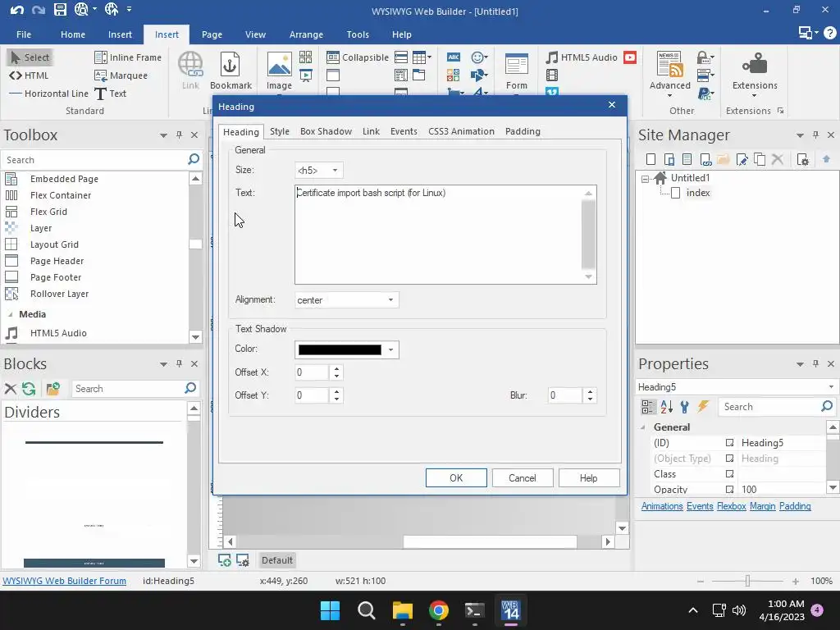
Task: Choose the Text tool in Standard group
Action: [111, 94]
